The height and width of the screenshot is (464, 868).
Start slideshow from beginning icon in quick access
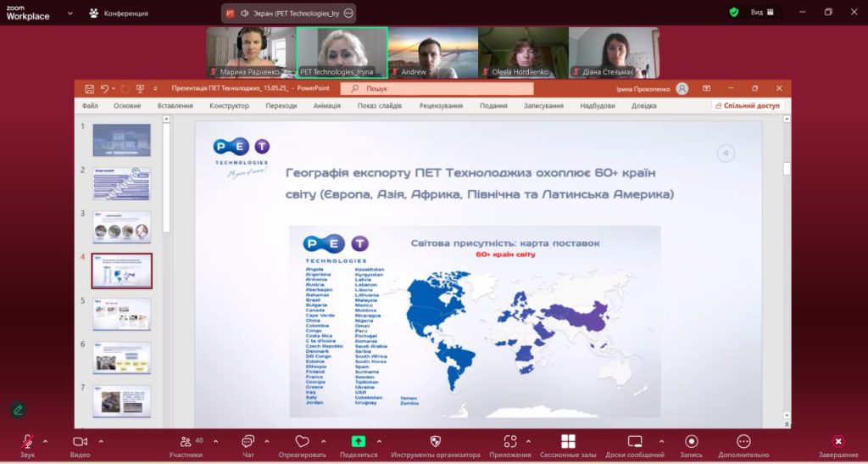pyautogui.click(x=140, y=88)
